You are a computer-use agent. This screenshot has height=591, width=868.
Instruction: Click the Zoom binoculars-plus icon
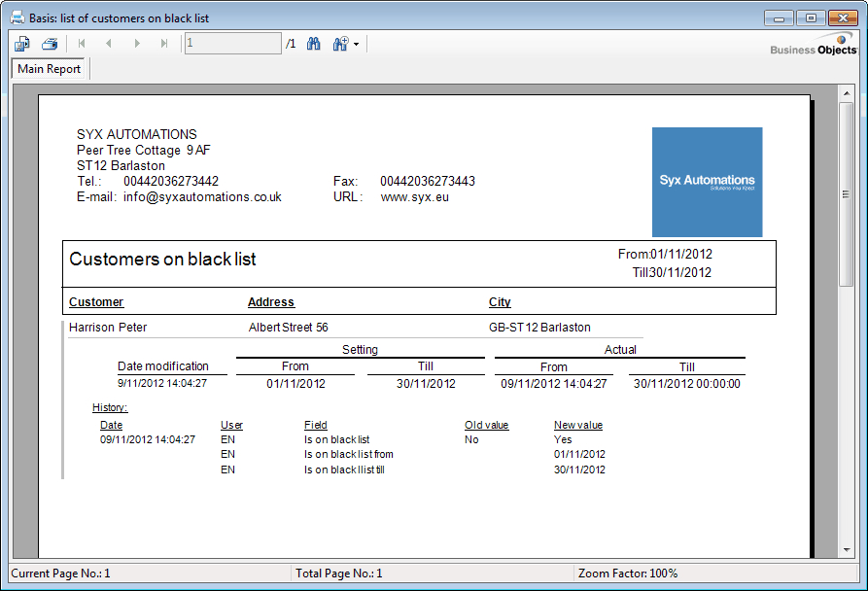340,44
